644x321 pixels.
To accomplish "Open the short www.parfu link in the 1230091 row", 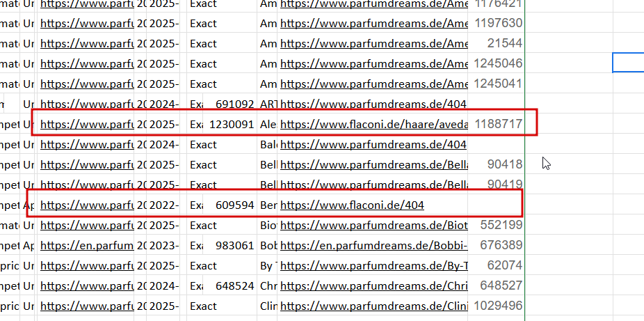I will tap(87, 124).
